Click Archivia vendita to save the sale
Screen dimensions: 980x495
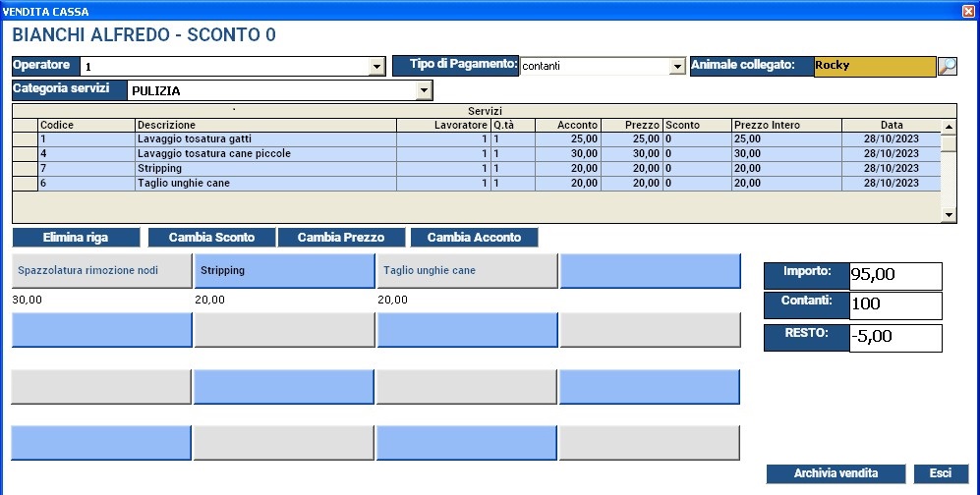[x=836, y=473]
